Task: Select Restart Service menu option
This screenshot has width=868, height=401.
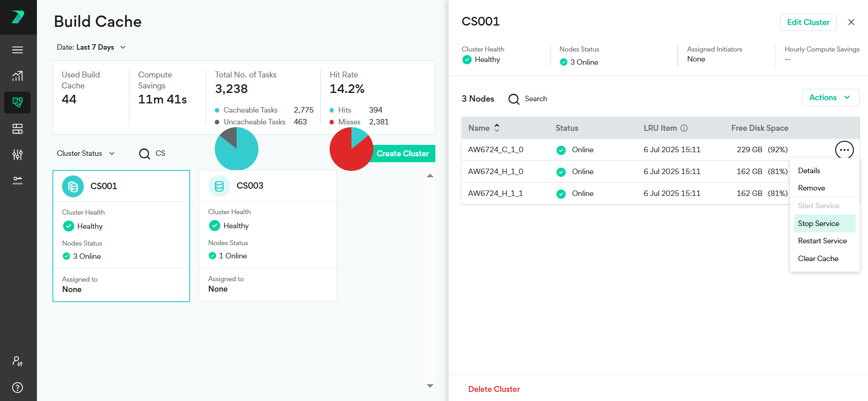Action: [x=822, y=241]
